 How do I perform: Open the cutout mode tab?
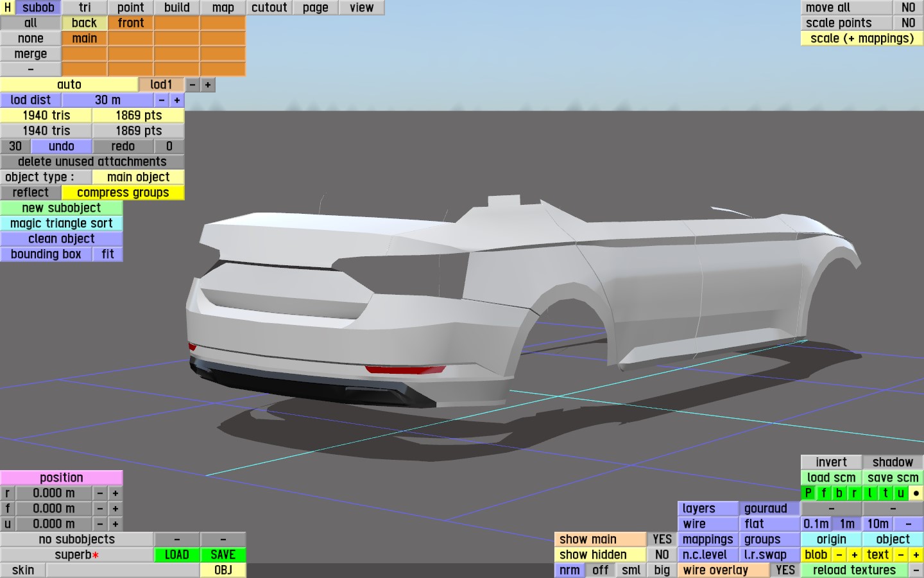tap(269, 8)
